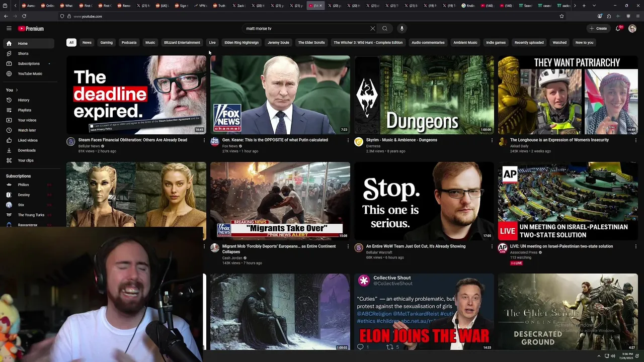Select the New to you chip
The image size is (644, 362).
click(x=585, y=42)
